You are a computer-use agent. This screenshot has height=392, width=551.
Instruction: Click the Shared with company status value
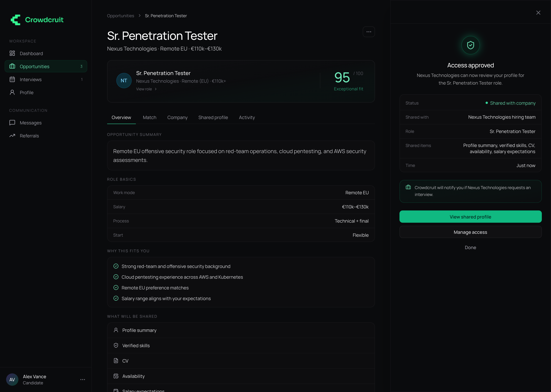[513, 103]
